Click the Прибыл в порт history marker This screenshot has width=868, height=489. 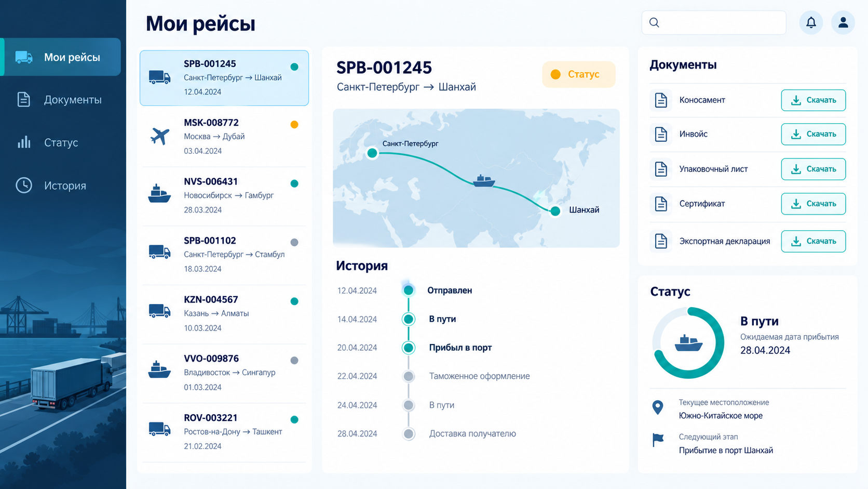[x=409, y=348]
